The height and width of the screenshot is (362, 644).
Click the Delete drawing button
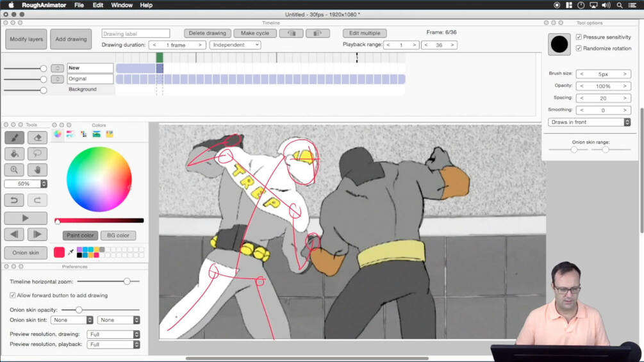[x=208, y=33]
